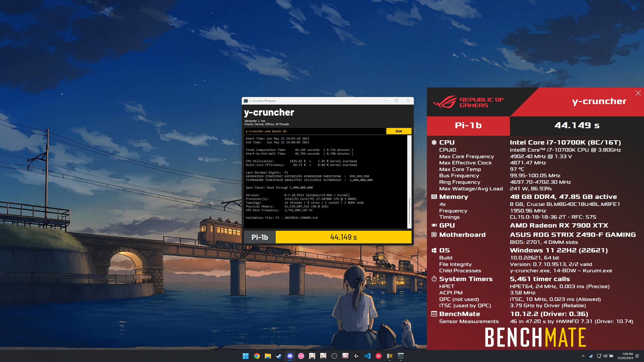The width and height of the screenshot is (644, 362).
Task: Click 'CL15.0-18-18-36 2T - RFC: 575' timings
Action: pos(553,217)
